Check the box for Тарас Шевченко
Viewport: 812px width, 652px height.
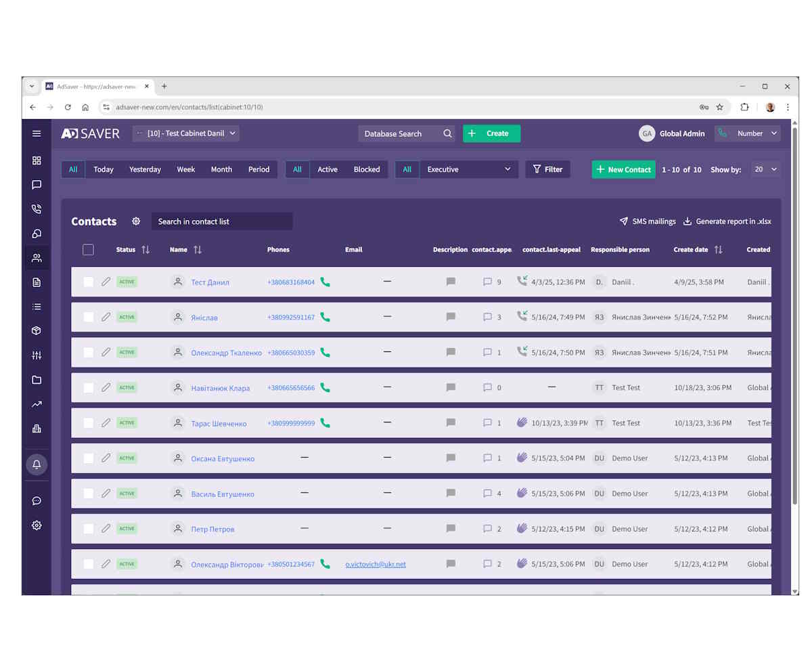click(x=89, y=423)
